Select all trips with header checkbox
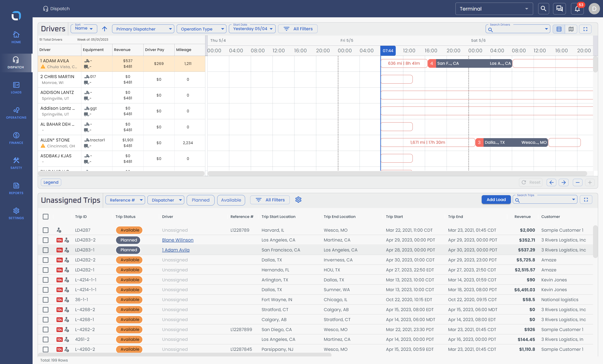The height and width of the screenshot is (364, 603). (x=46, y=217)
